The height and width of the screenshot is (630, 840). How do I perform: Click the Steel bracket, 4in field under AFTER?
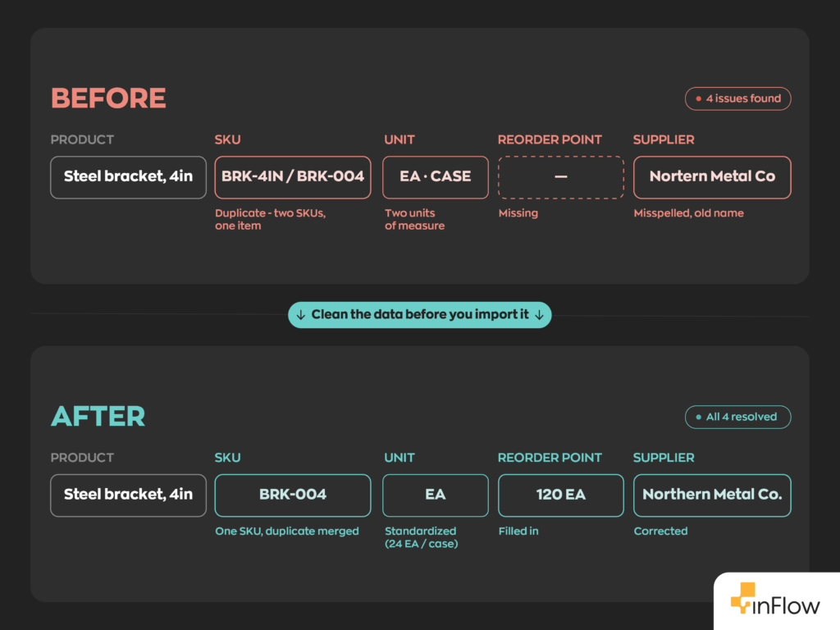coord(128,495)
